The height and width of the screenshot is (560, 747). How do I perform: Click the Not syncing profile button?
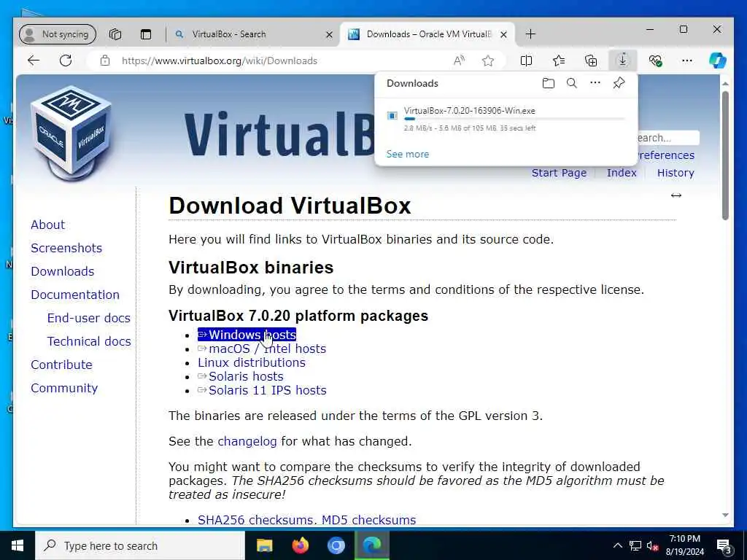[57, 34]
